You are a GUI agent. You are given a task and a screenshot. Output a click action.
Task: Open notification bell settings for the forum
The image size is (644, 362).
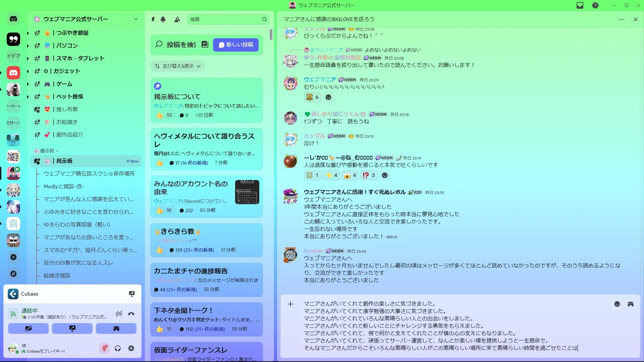pos(163,19)
